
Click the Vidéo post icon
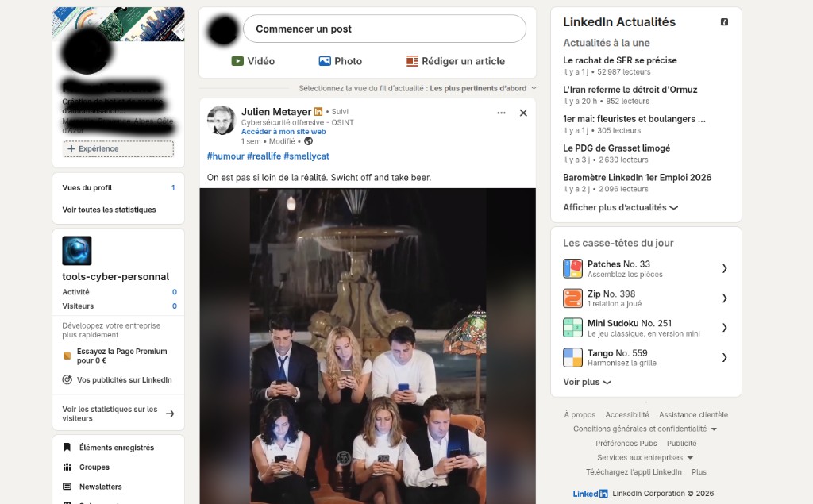coord(237,61)
